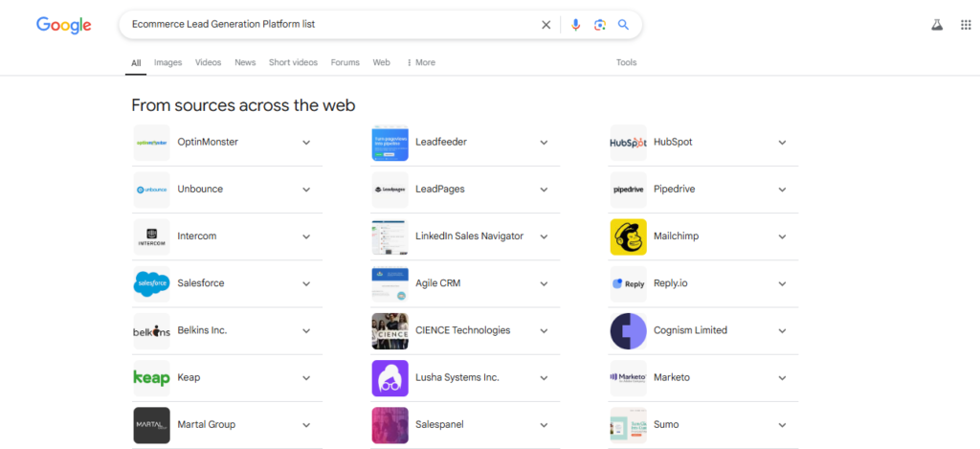
Task: Expand the Keap entry chevron
Action: [x=306, y=378]
